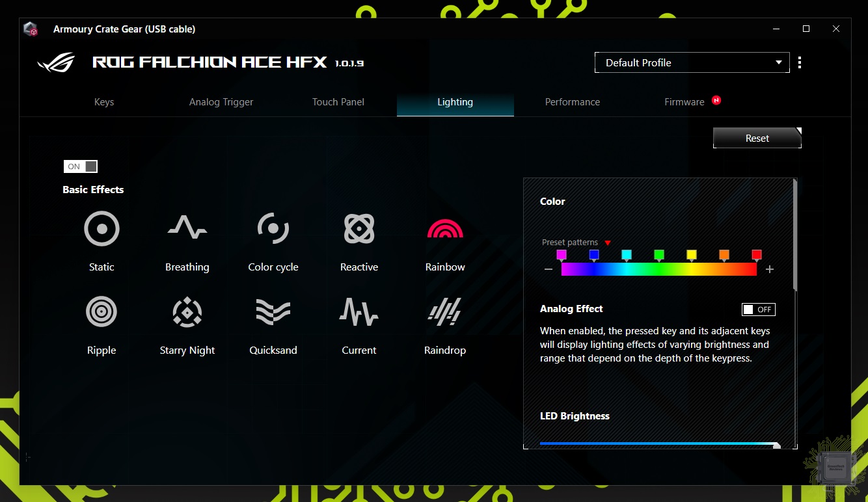868x502 pixels.
Task: Open the three-dot profile options menu
Action: point(800,62)
